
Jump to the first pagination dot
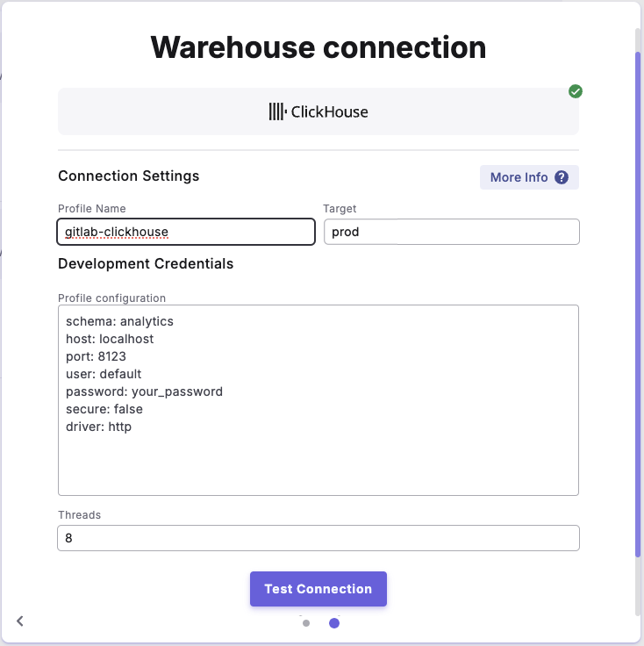click(306, 624)
